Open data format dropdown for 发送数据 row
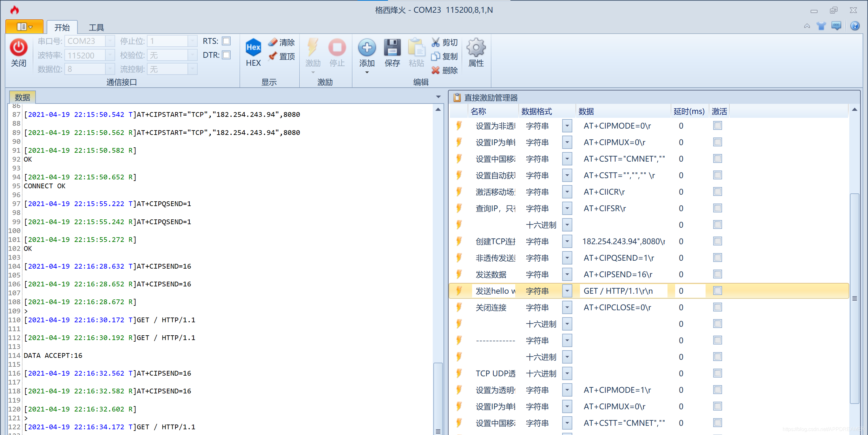Viewport: 868px width, 435px height. point(567,274)
